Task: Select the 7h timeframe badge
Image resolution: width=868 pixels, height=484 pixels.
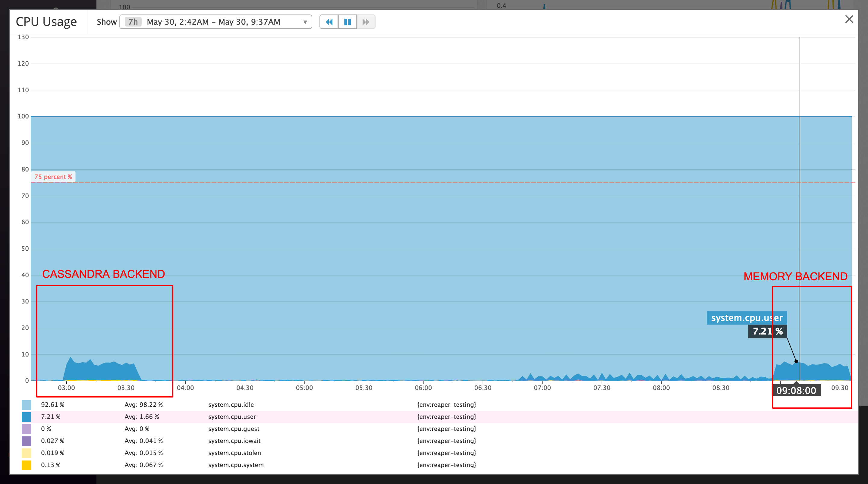Action: (133, 22)
